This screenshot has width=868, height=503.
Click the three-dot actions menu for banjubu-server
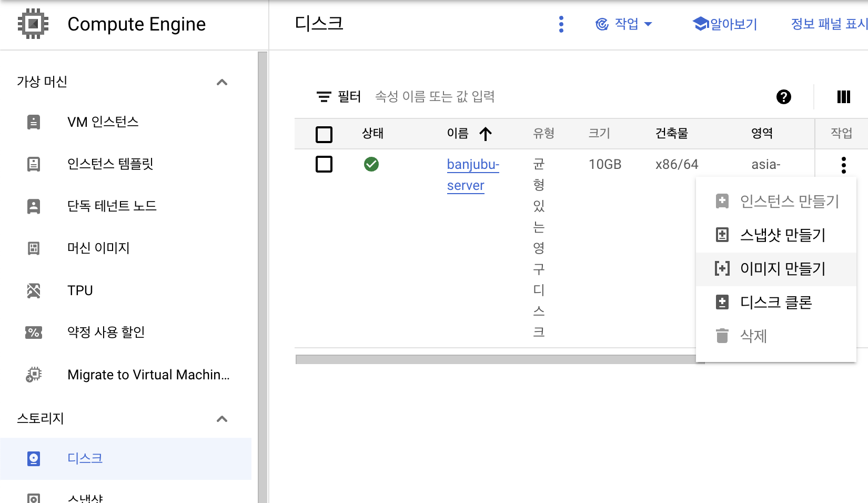844,165
